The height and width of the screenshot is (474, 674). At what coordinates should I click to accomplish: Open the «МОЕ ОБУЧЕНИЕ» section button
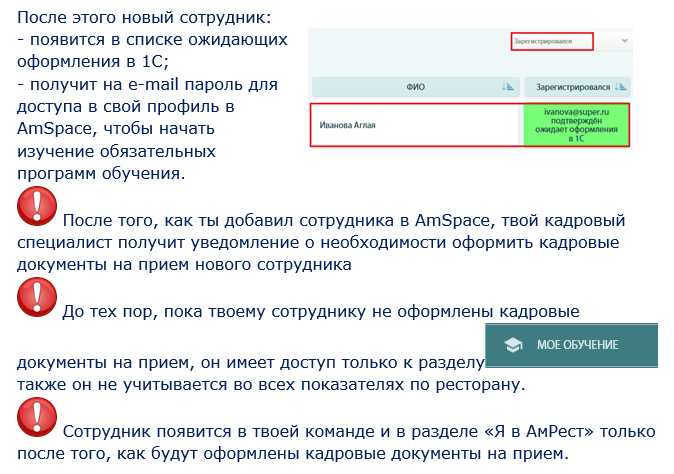(x=571, y=345)
